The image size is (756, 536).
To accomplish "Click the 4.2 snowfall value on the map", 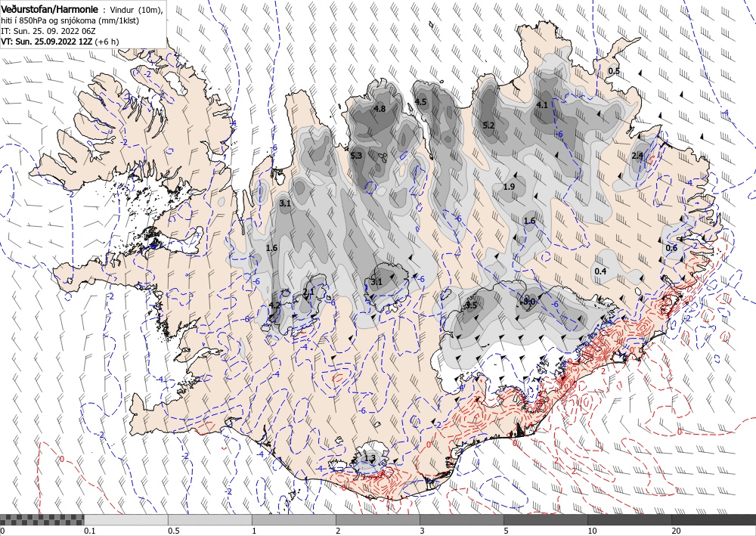I will coord(275,305).
